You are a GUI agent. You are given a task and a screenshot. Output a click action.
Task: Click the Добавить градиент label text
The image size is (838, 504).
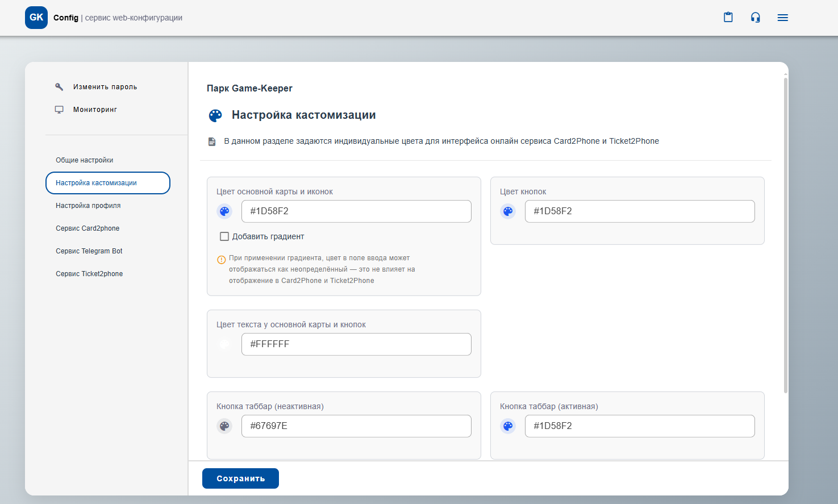(268, 236)
